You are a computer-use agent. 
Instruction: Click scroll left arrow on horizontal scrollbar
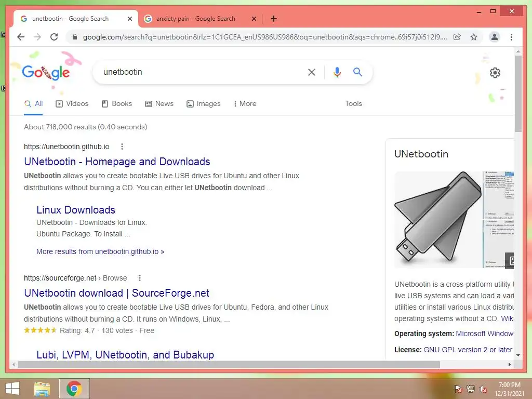[14, 364]
